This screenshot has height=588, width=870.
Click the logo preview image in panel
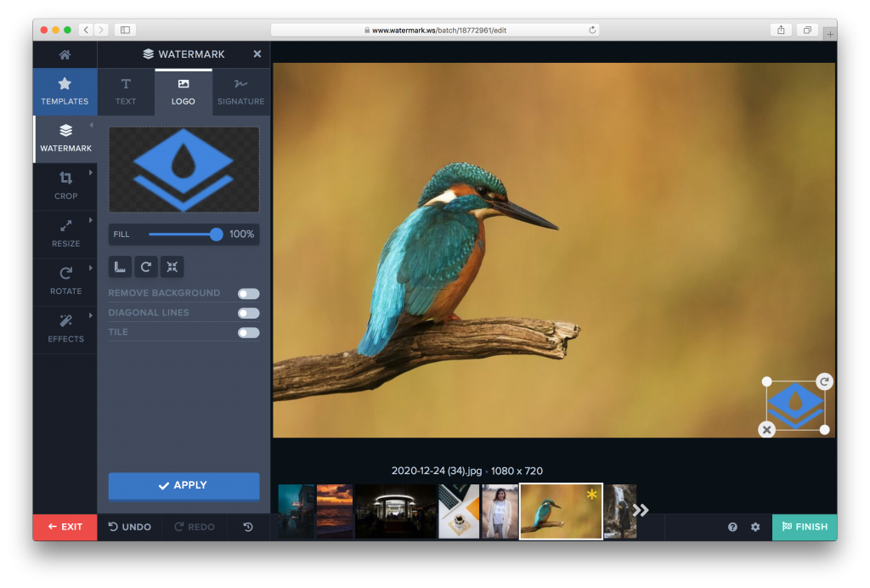point(184,170)
